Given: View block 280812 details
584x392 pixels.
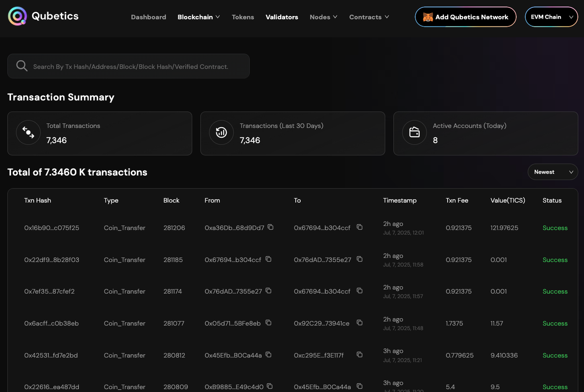Looking at the screenshot, I should (174, 355).
